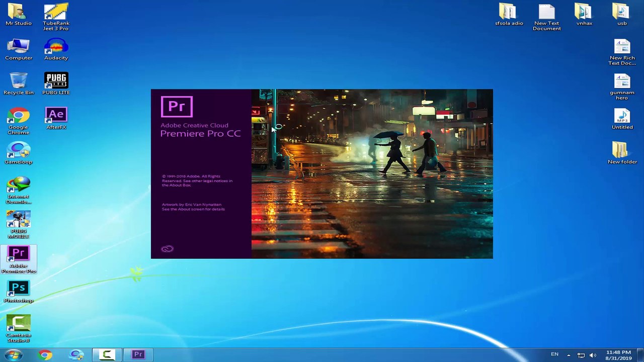Open the network tray icon
This screenshot has width=644, height=362.
coord(581,355)
